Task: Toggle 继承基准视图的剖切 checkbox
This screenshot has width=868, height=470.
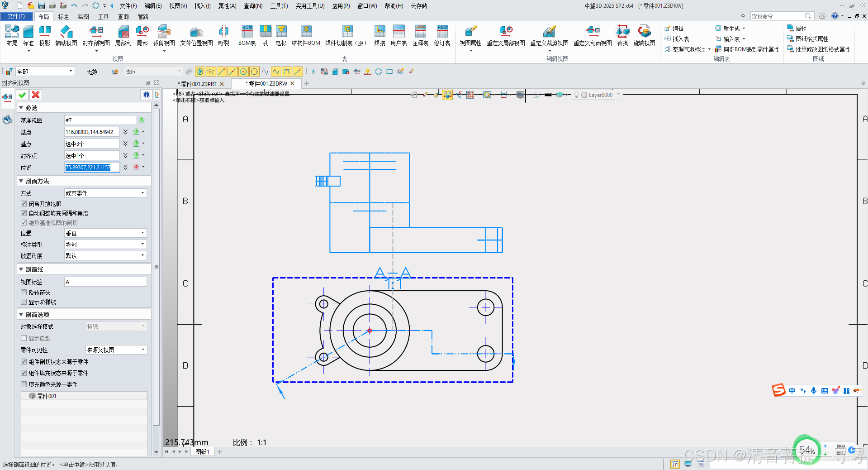Action: pos(24,223)
